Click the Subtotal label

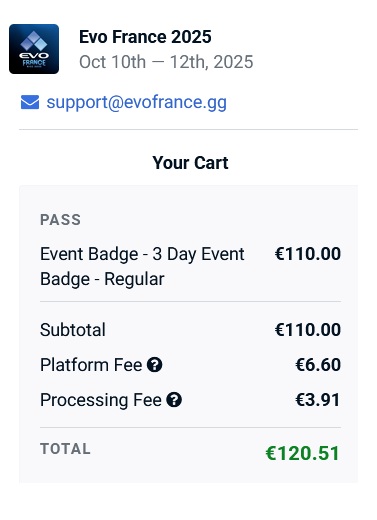click(x=73, y=330)
